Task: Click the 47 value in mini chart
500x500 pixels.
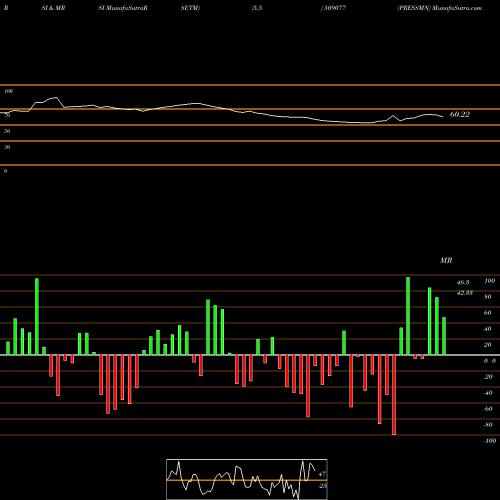Action: (322, 473)
